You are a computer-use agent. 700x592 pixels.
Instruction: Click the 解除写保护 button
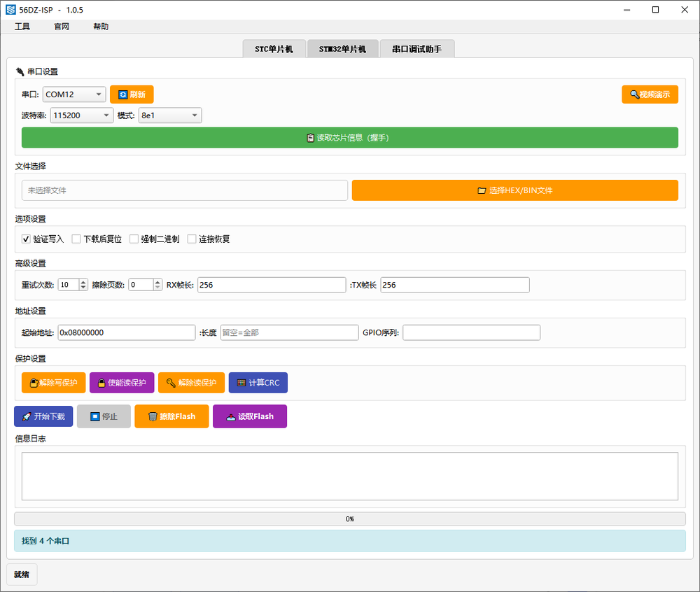[54, 383]
